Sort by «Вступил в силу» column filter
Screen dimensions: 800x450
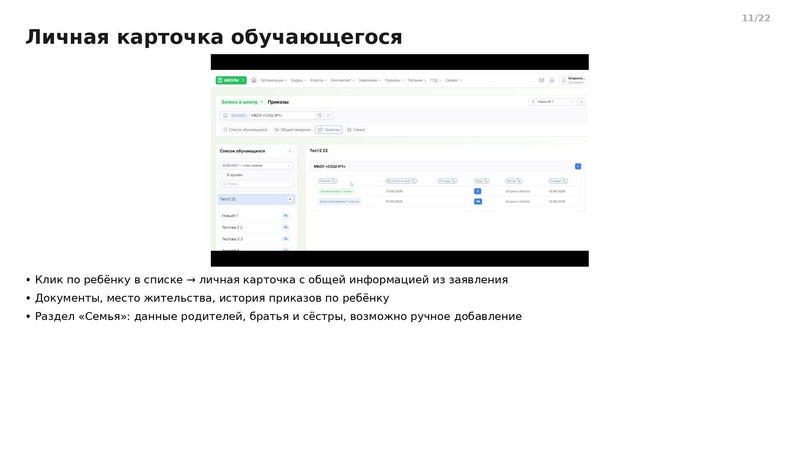pos(402,181)
